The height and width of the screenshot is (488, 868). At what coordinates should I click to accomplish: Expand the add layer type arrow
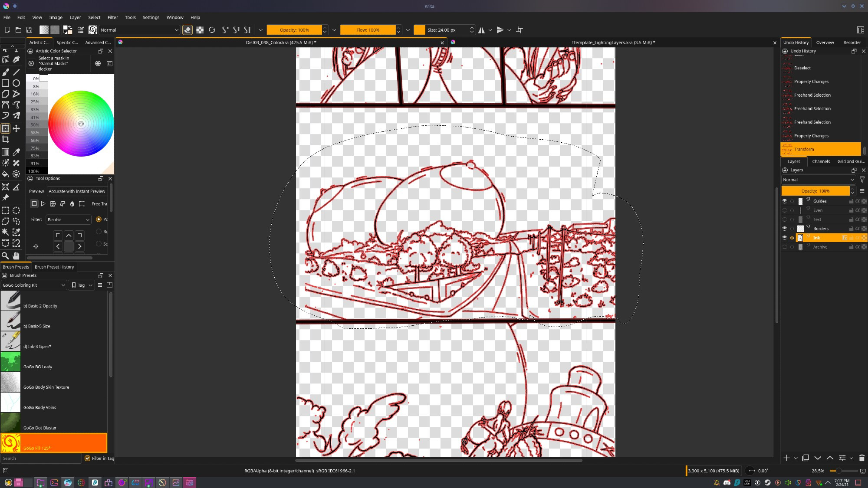point(796,458)
